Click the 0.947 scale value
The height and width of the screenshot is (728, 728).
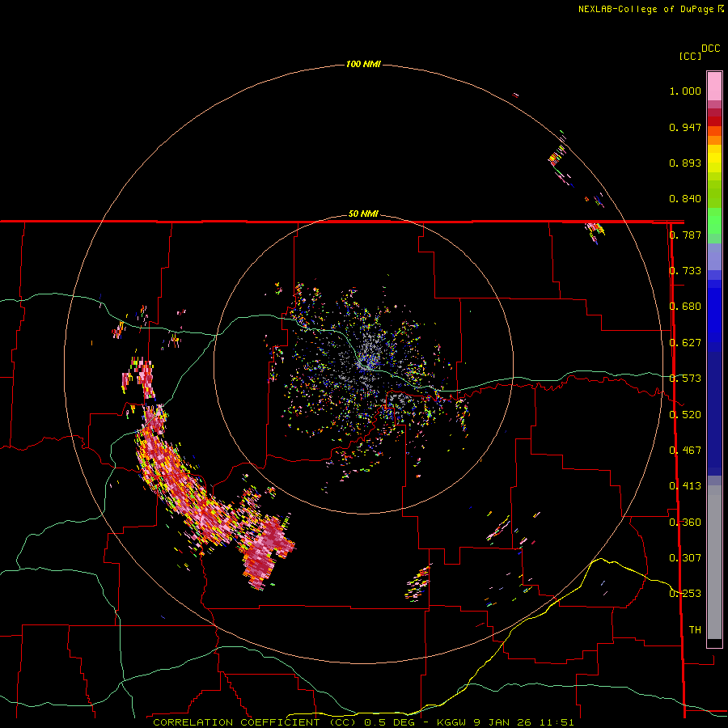(x=685, y=127)
